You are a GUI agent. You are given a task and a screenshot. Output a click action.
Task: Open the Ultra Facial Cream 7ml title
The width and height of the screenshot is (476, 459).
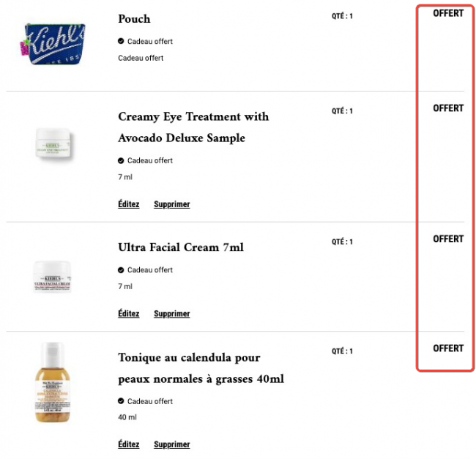click(181, 247)
